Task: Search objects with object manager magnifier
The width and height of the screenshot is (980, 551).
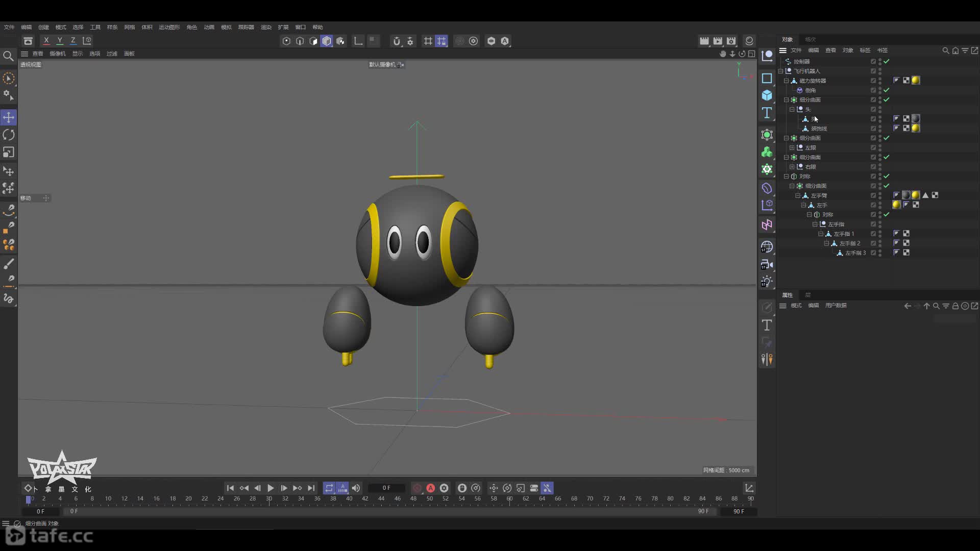Action: click(945, 50)
